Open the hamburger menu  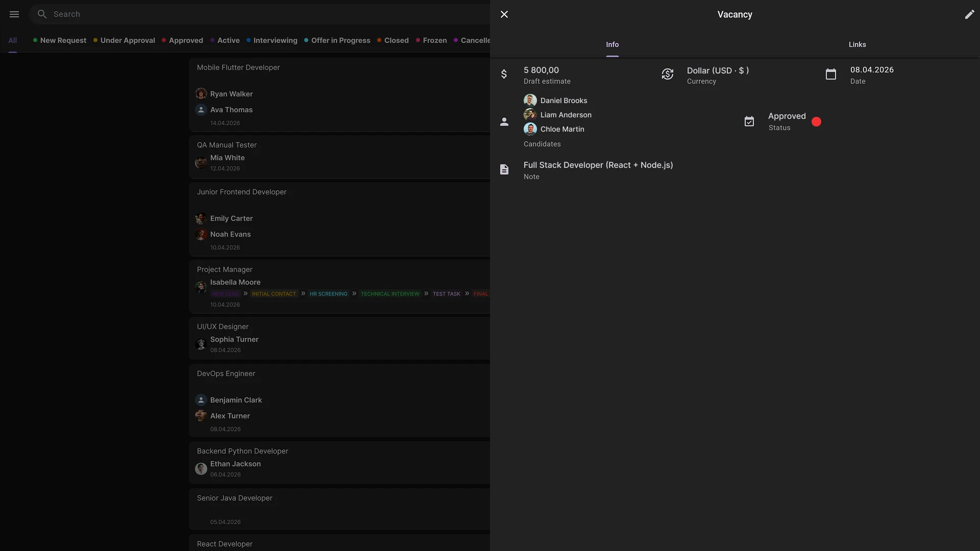(x=14, y=14)
